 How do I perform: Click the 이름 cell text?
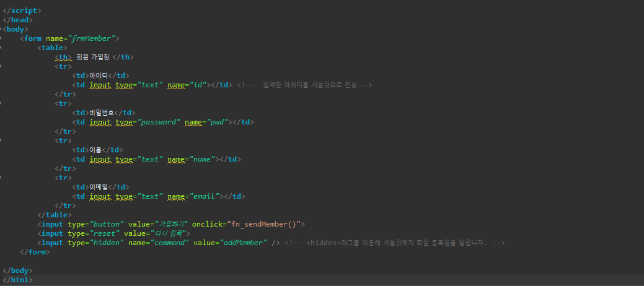tap(95, 150)
